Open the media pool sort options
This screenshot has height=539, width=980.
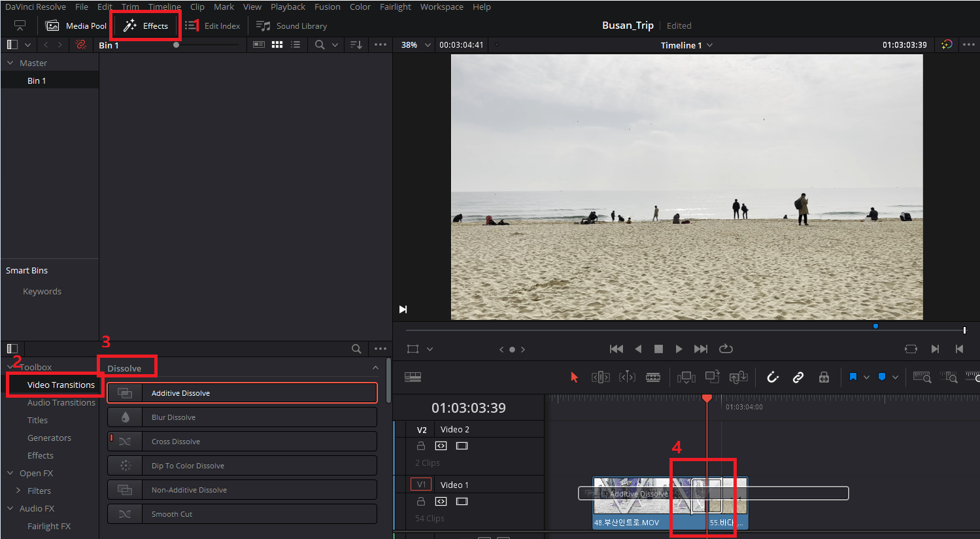tap(356, 45)
